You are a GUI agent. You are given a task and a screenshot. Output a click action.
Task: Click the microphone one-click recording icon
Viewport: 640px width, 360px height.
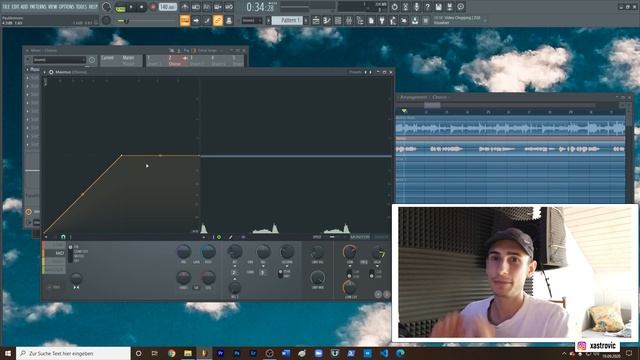click(416, 7)
